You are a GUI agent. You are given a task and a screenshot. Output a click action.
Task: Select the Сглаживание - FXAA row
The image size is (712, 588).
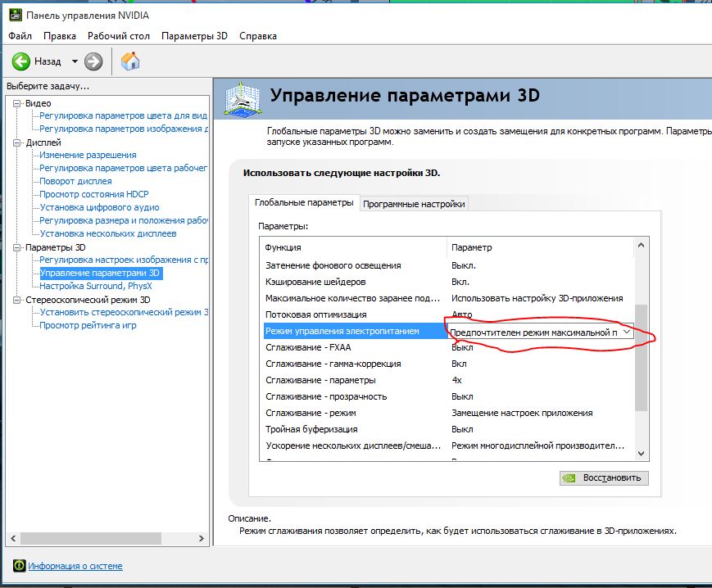[x=447, y=347]
